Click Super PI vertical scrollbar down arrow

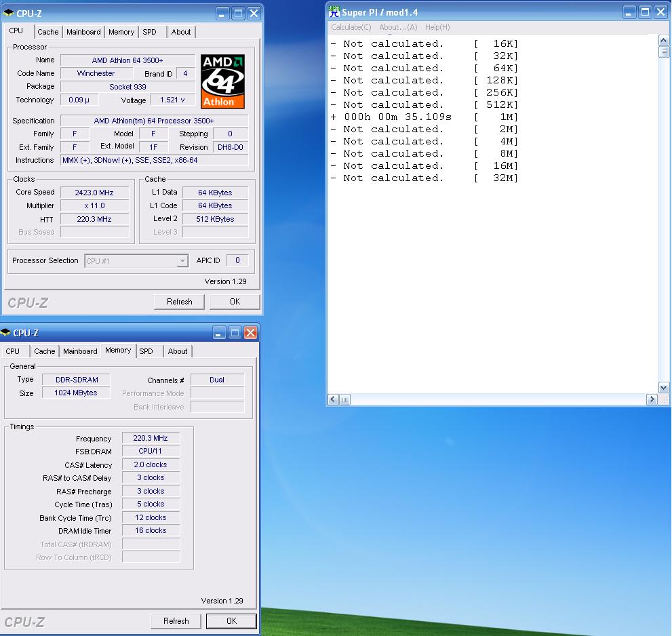click(663, 387)
